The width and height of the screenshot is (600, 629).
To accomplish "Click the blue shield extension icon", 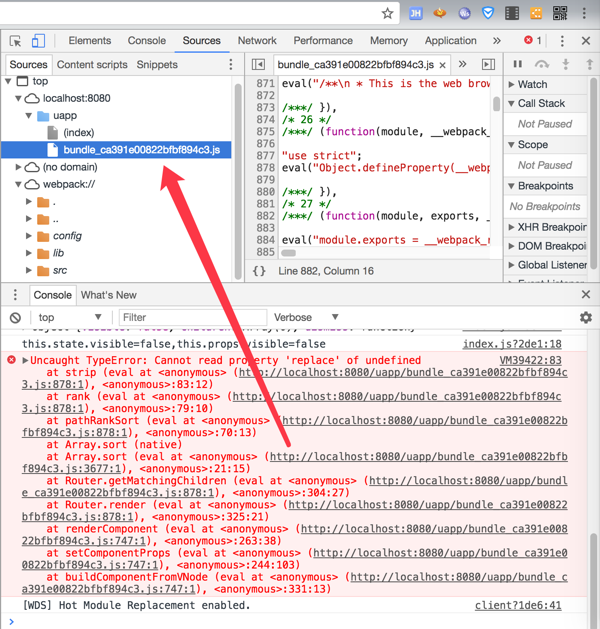I will coord(488,13).
